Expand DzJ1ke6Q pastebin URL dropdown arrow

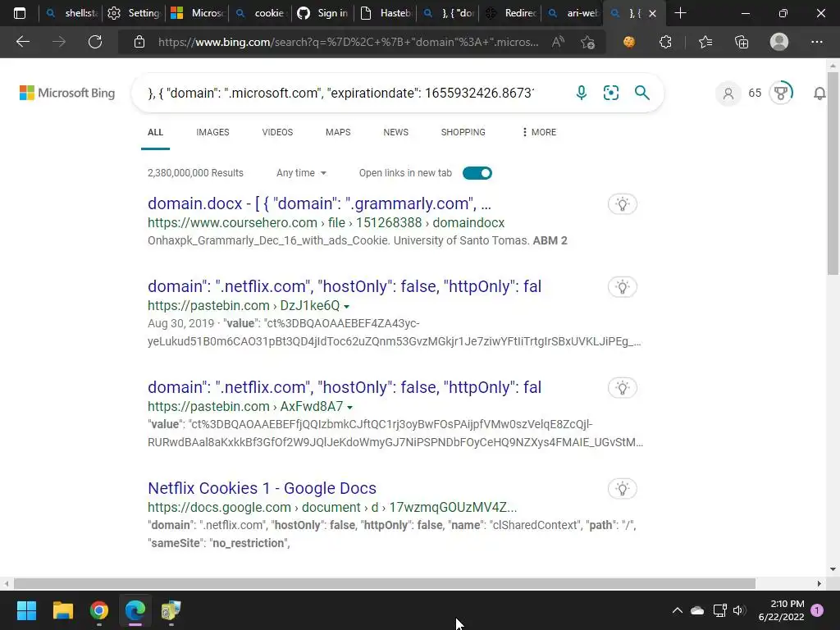(347, 307)
